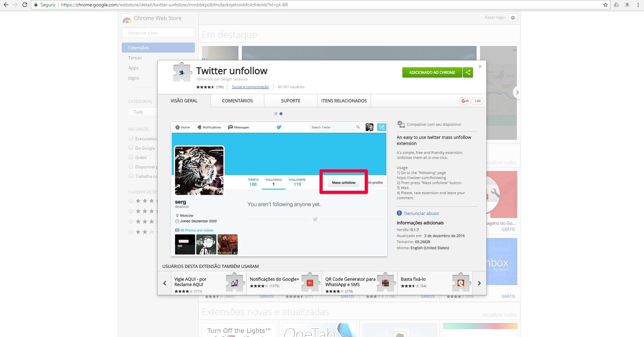Open the VISÃO GERAL tab
Image resolution: width=644 pixels, height=337 pixels.
point(184,101)
